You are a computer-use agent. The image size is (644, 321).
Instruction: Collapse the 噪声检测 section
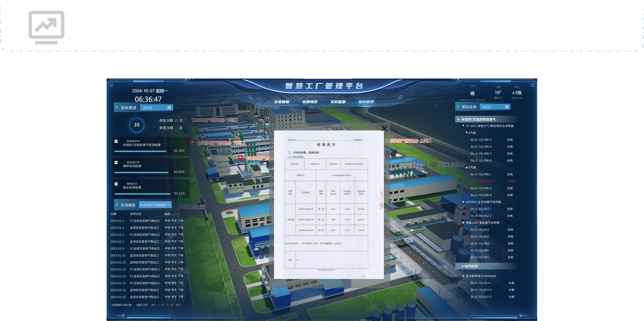462,266
